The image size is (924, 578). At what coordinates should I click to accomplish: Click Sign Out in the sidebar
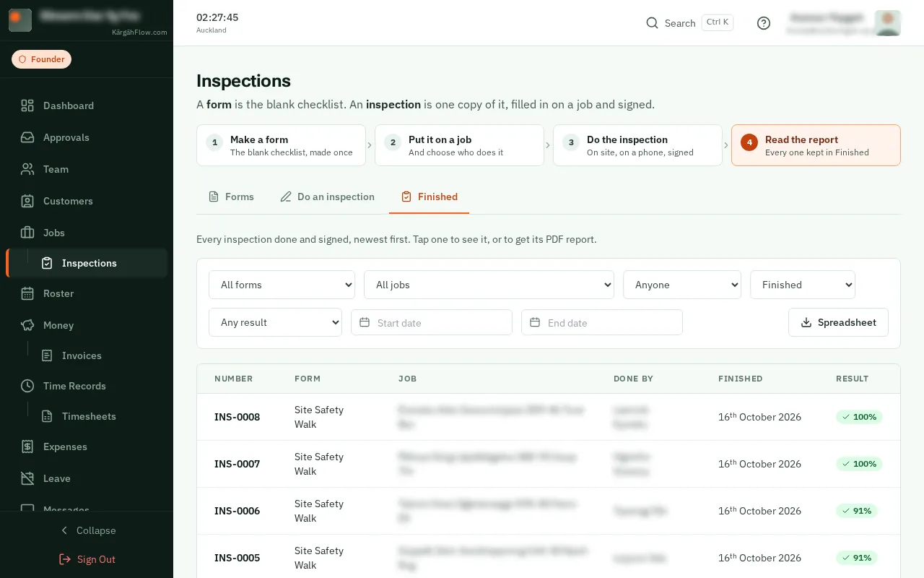tap(87, 559)
